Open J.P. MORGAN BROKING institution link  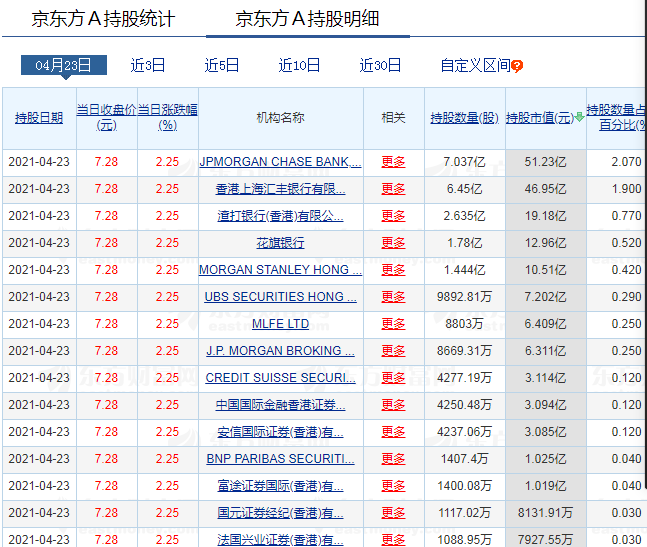tap(280, 351)
